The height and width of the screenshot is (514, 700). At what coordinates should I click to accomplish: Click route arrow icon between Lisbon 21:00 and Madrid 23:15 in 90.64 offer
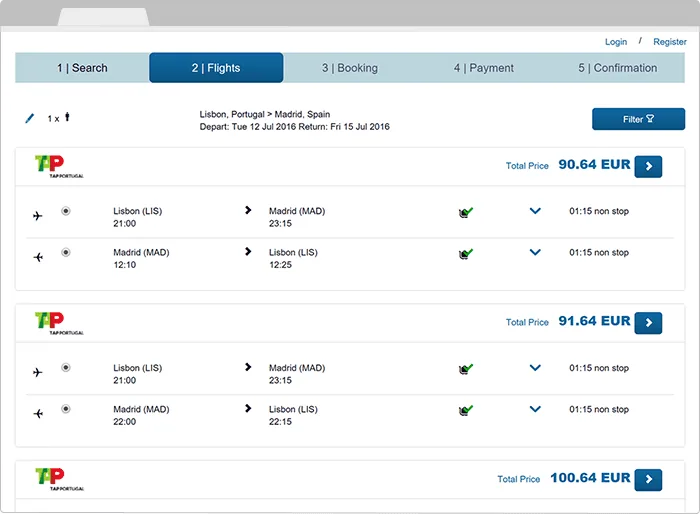[x=248, y=210]
